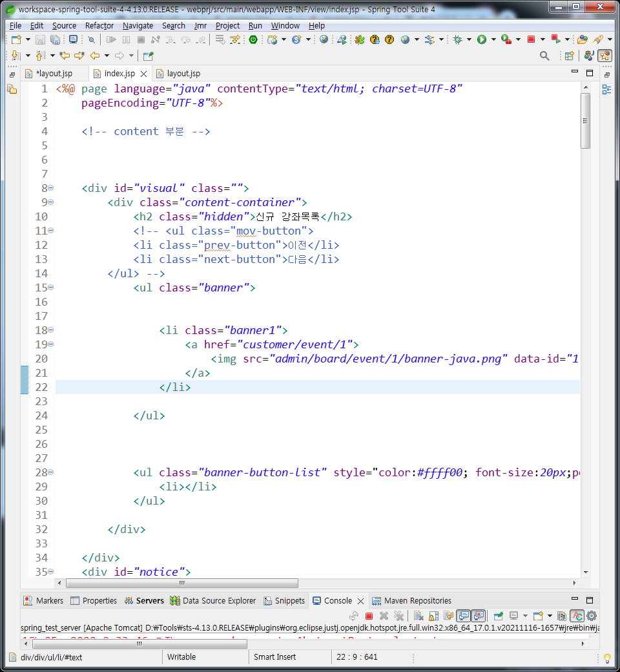Open the Display Selected Console dropdown arrow
This screenshot has height=672, width=620.
[x=525, y=616]
